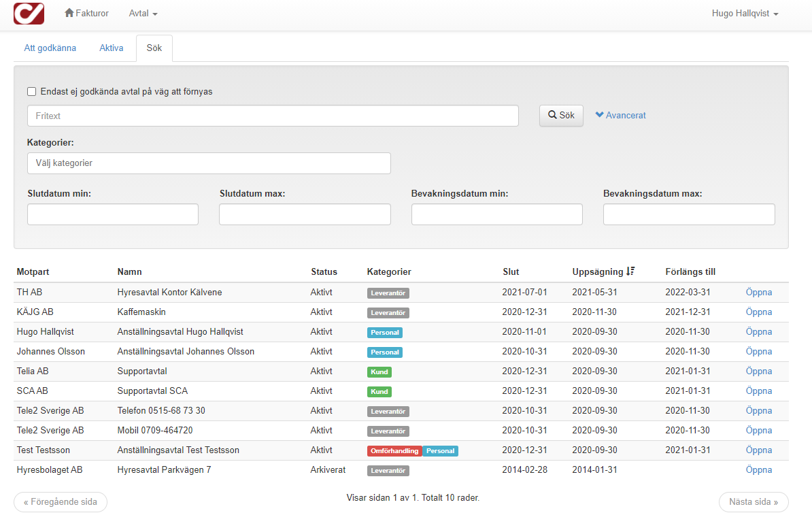812x530 pixels.
Task: Switch to the Aktiva tab
Action: [x=112, y=48]
